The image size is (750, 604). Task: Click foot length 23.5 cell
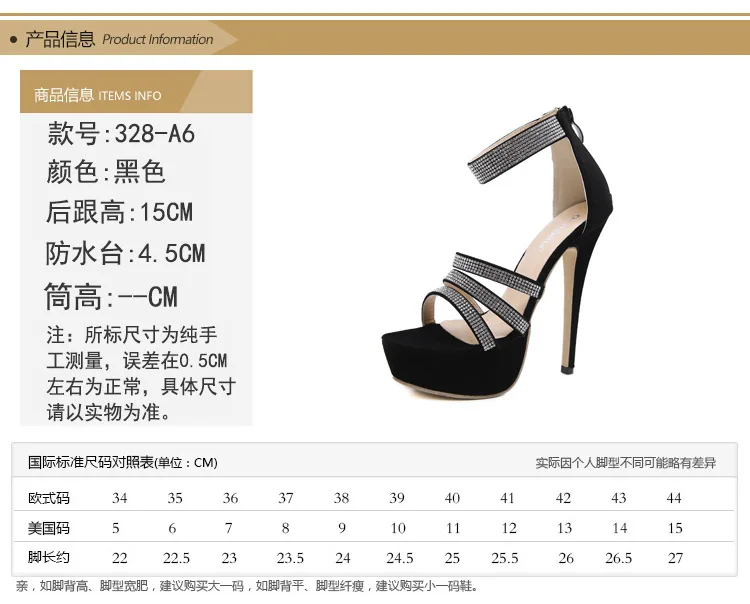coord(290,558)
